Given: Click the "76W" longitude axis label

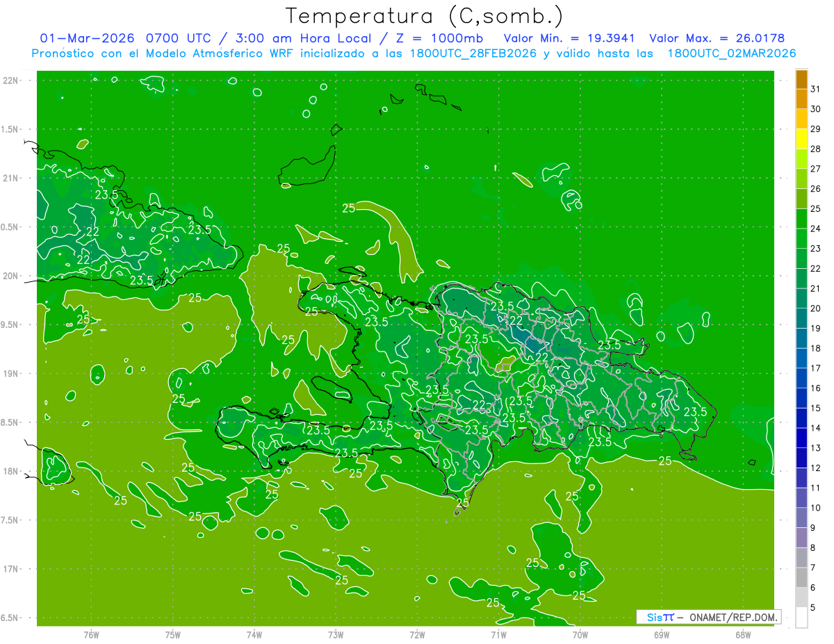Looking at the screenshot, I should coord(91,634).
